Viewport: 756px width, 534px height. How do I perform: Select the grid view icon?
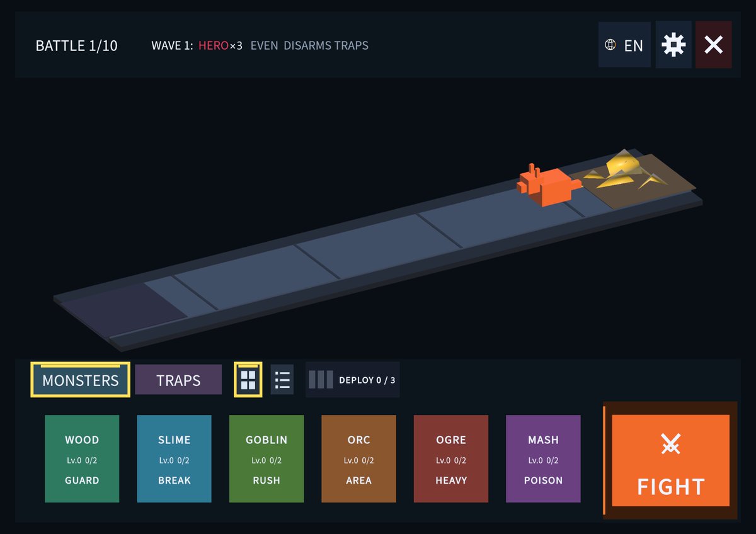pyautogui.click(x=248, y=380)
